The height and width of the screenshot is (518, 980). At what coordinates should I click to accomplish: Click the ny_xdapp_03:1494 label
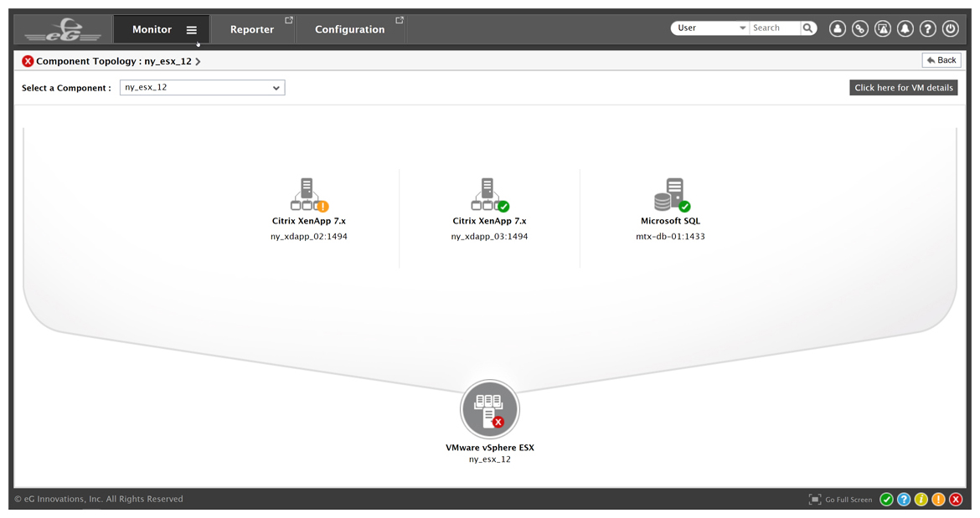(x=489, y=237)
